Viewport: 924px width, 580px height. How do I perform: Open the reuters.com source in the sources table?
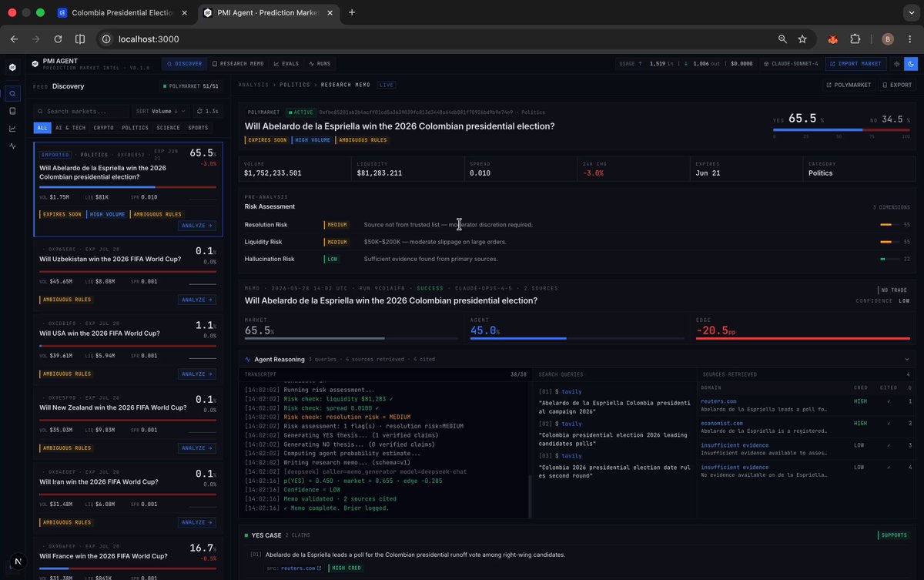coord(718,401)
